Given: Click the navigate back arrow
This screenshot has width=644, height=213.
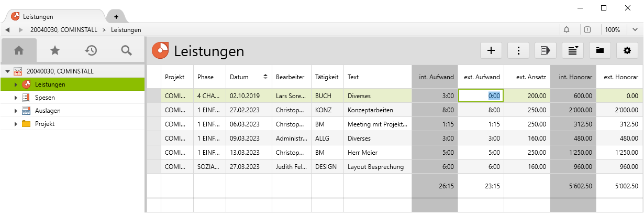Looking at the screenshot, I should pyautogui.click(x=8, y=30).
